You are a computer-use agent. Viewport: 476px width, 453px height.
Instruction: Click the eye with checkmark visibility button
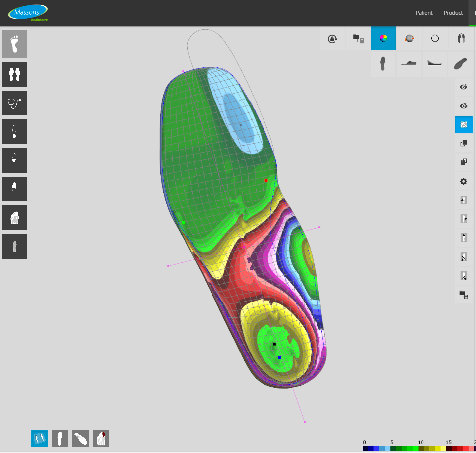point(463,87)
